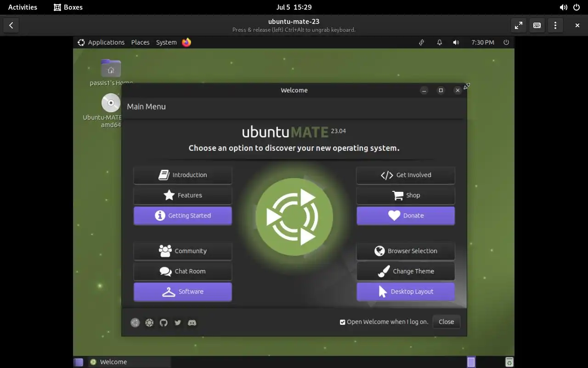Open the Software section
Viewport: 588px width, 368px height.
182,292
